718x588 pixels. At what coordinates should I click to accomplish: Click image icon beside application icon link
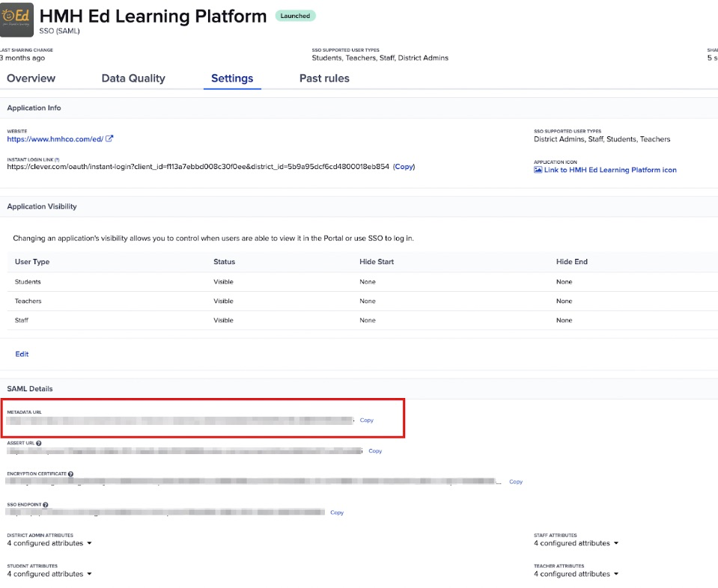coord(538,170)
